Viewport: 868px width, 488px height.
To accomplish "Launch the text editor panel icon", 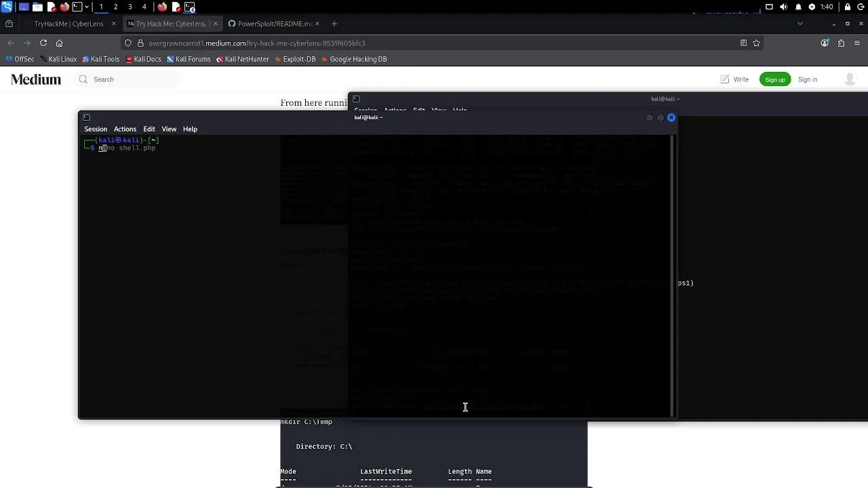I will click(x=51, y=7).
